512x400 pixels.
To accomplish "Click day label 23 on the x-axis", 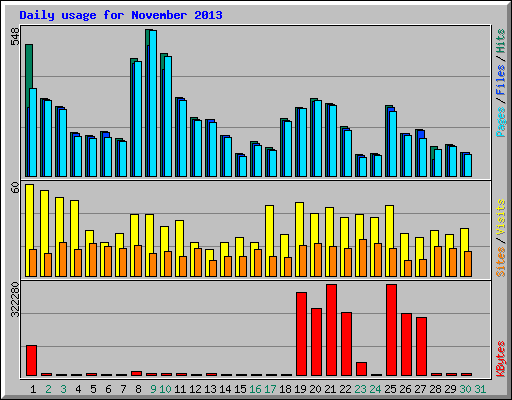I will pyautogui.click(x=360, y=389).
